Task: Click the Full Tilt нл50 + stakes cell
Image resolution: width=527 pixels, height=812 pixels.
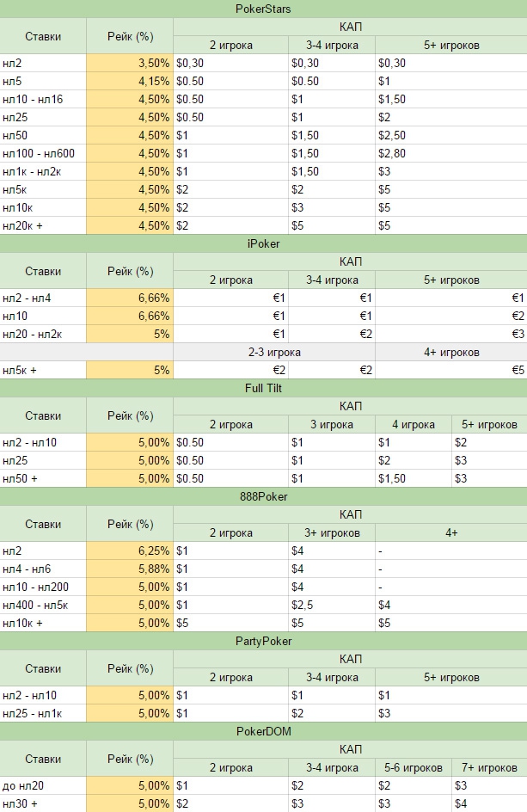Action: pyautogui.click(x=43, y=478)
